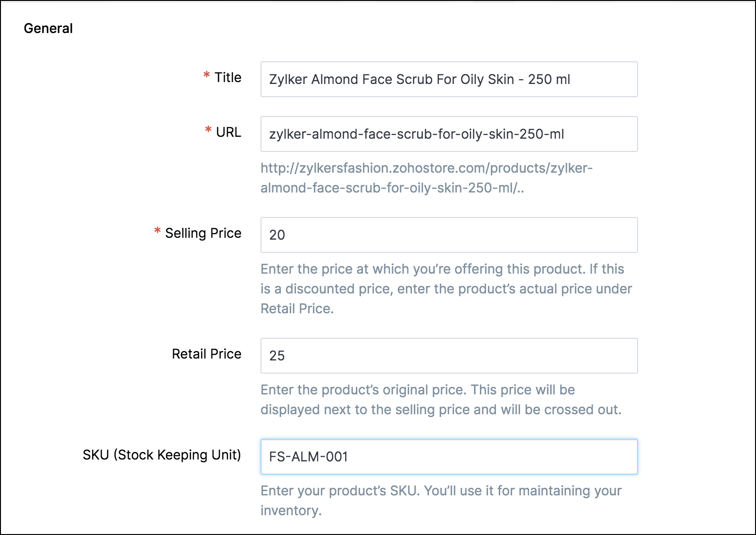Viewport: 756px width, 535px height.
Task: Click the required asterisk next to URL
Action: 208,130
